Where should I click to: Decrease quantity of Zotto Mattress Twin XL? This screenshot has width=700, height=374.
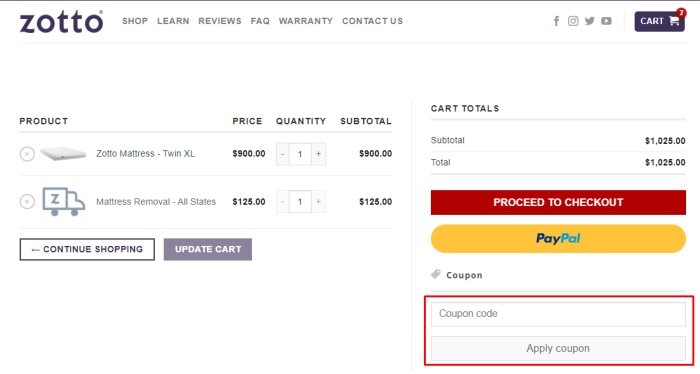pos(283,154)
